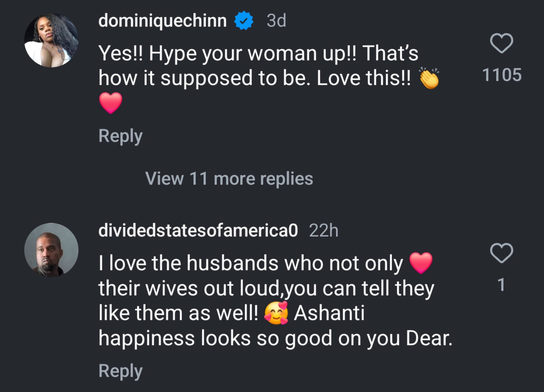
Task: Click the '3d' comment timestamp
Action: tap(276, 21)
